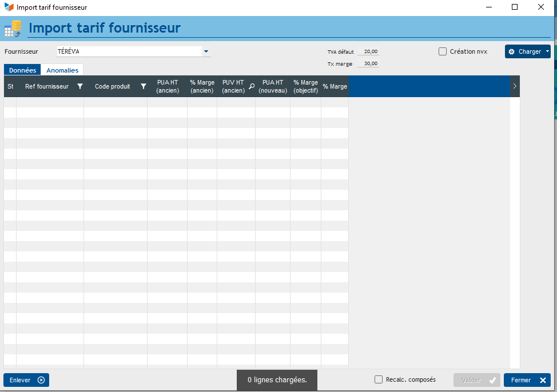This screenshot has width=557, height=392.
Task: Click the X icon on Fermer button
Action: pyautogui.click(x=543, y=380)
